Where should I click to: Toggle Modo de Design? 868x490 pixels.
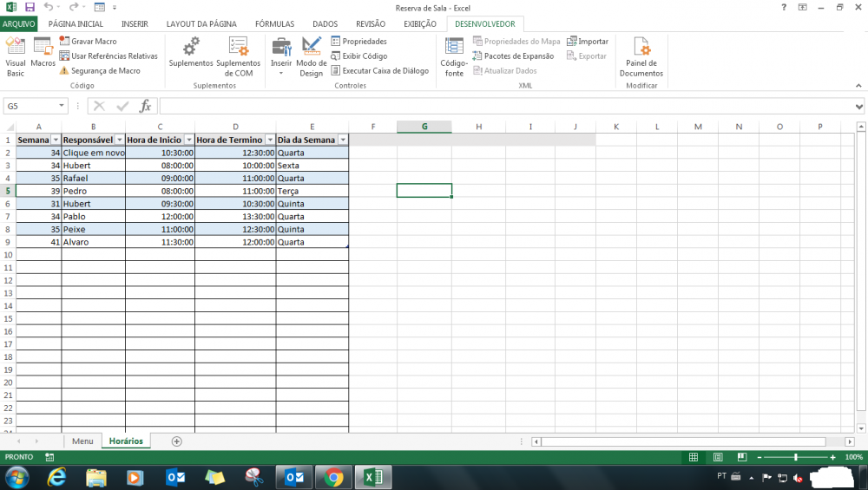(x=312, y=56)
